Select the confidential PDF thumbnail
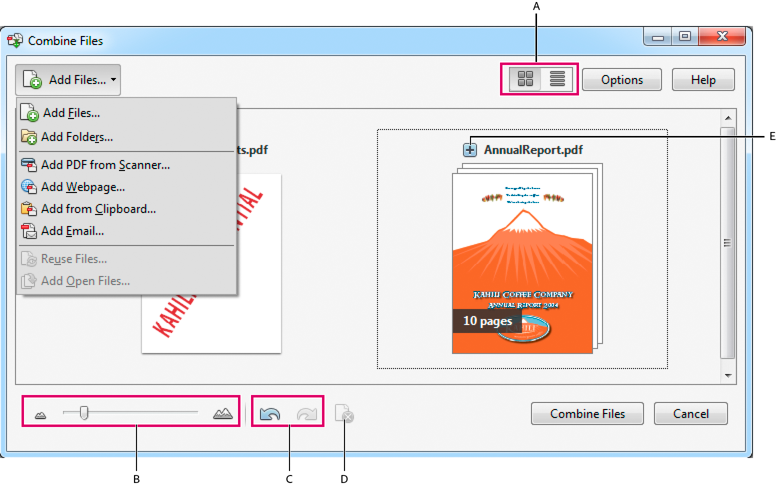Screen dimensions: 776x486 point(211,263)
